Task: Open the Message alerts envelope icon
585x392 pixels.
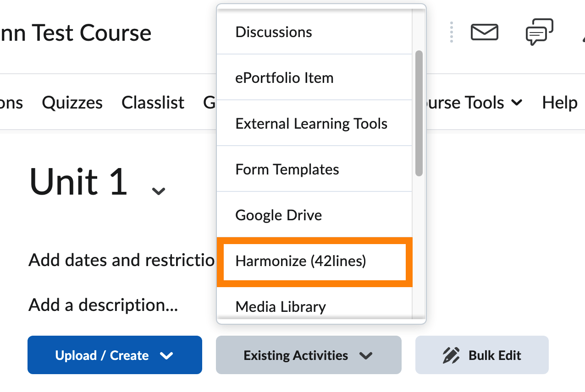Action: click(485, 32)
